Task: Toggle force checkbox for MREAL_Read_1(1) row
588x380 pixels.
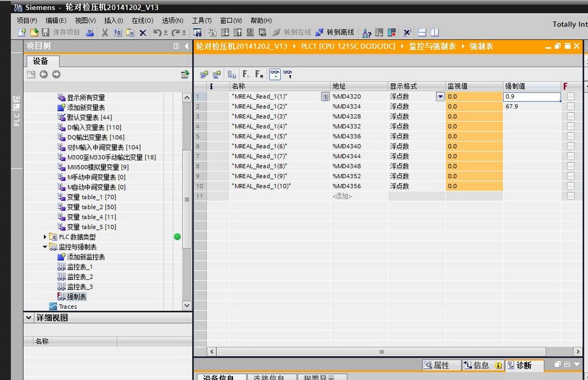Action: coord(571,96)
